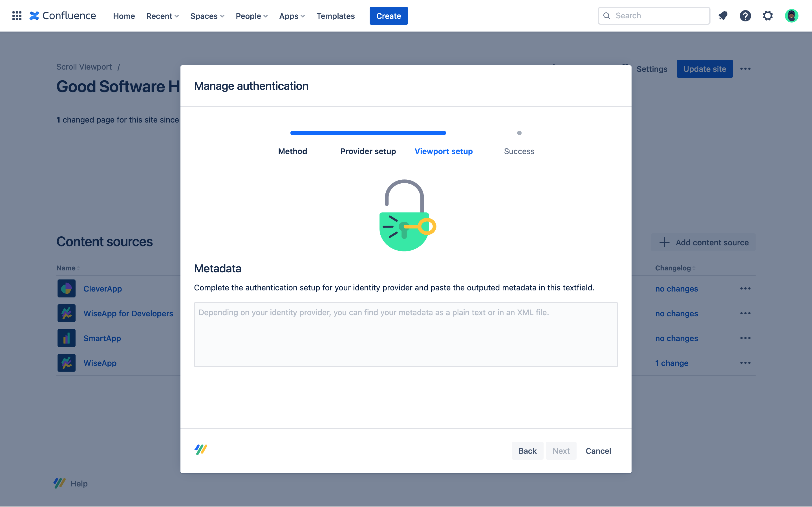Image resolution: width=812 pixels, height=507 pixels.
Task: Click the settings gear icon
Action: [768, 15]
